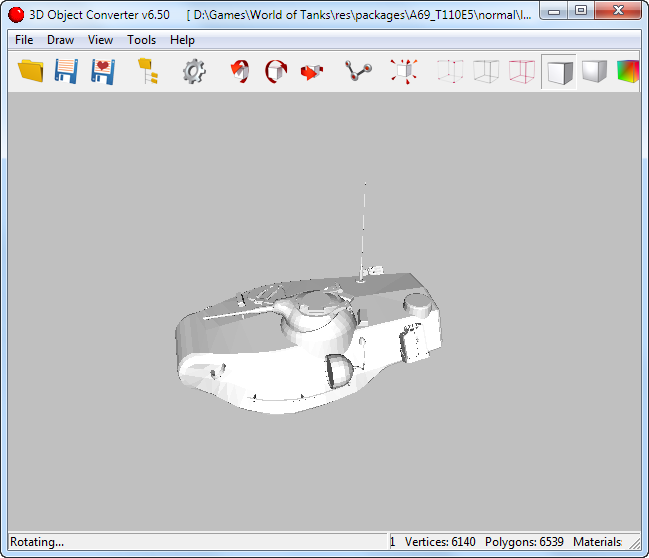Select the flat shaded solid cube mode
The width and height of the screenshot is (649, 558).
click(x=559, y=72)
